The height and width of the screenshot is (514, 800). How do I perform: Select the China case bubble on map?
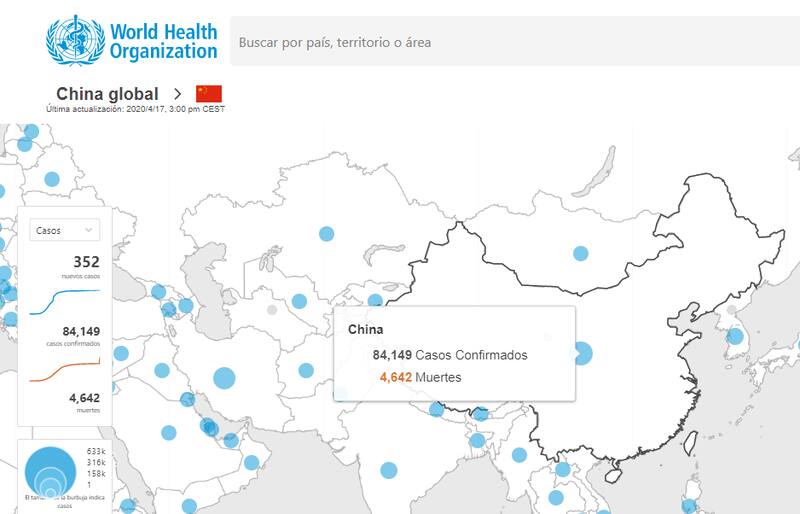[x=581, y=353]
